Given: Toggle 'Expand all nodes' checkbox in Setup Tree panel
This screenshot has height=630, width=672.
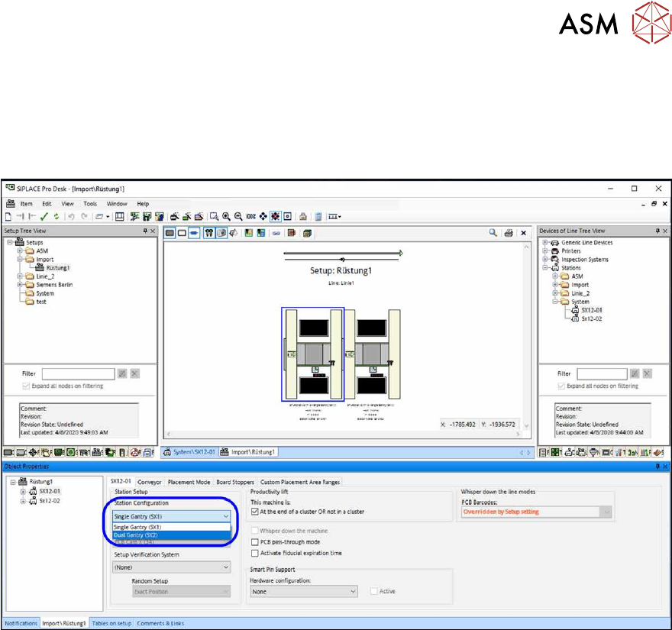Looking at the screenshot, I should [x=26, y=386].
